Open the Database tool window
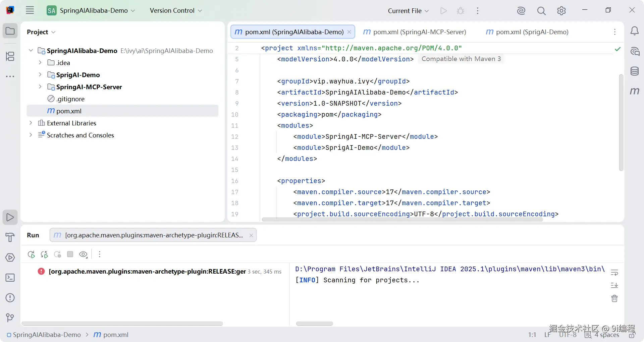This screenshot has width=644, height=342. (634, 71)
